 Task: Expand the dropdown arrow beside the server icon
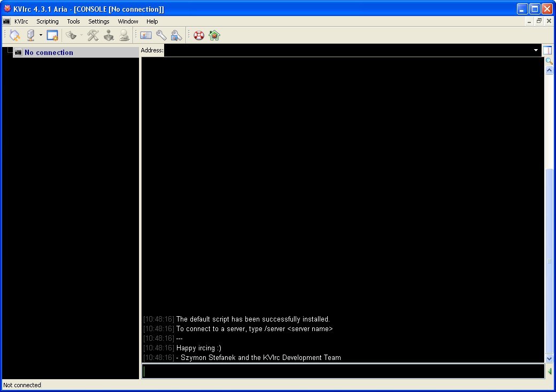click(x=41, y=35)
